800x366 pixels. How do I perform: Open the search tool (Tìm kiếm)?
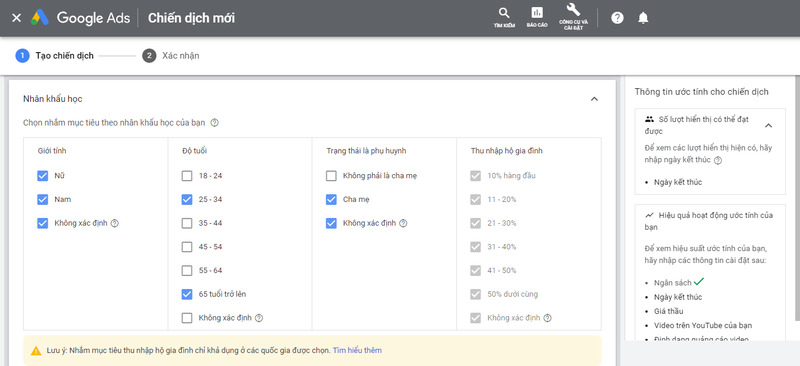pyautogui.click(x=504, y=17)
